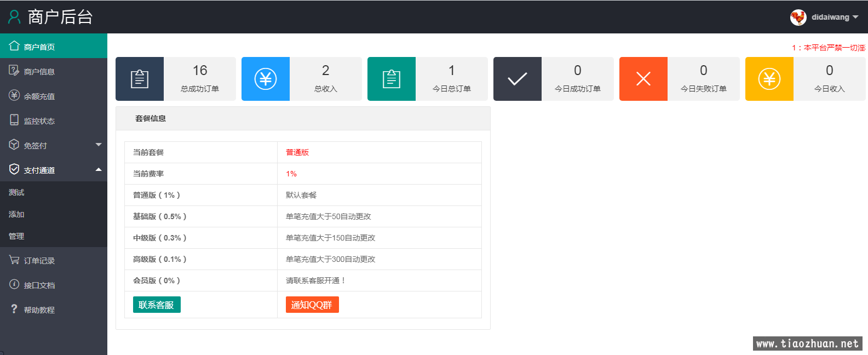
Task: Click the 16 总成功订单 count
Action: (200, 71)
